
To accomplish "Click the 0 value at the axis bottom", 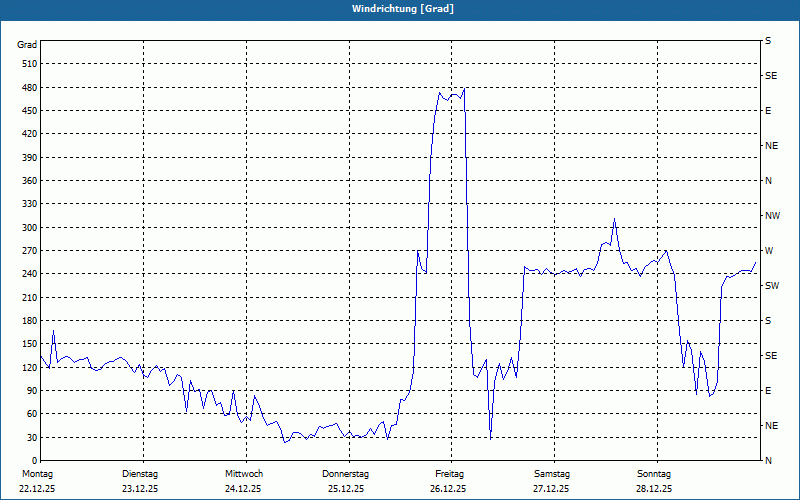I will 33,461.
